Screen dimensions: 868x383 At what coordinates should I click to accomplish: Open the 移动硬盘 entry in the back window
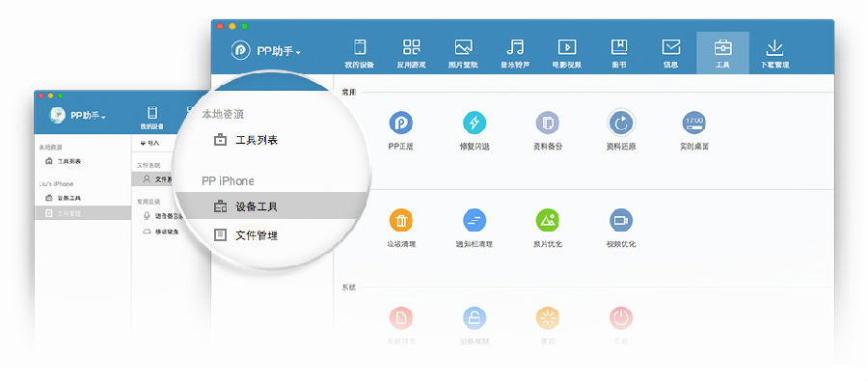coord(160,232)
